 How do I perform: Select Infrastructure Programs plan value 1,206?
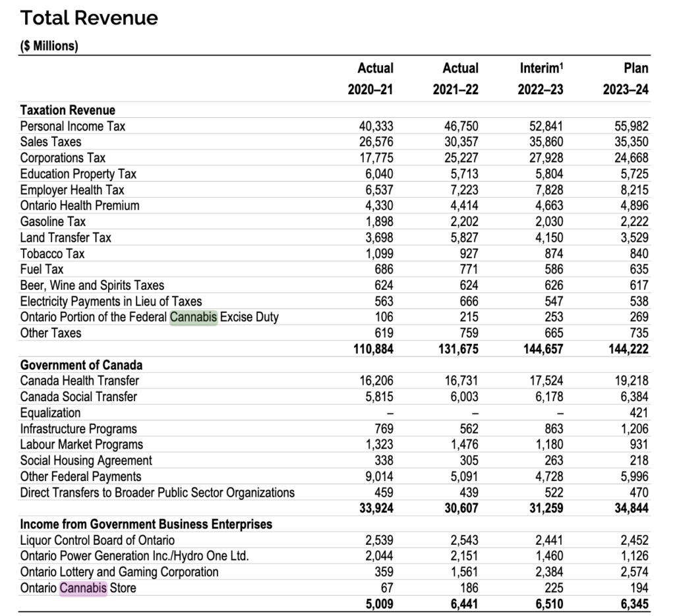634,428
